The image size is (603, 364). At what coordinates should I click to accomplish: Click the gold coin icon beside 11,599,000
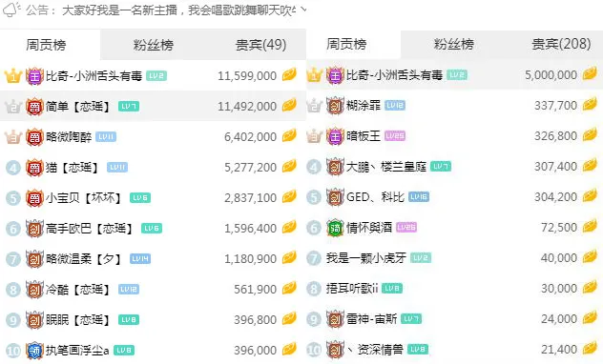click(289, 75)
